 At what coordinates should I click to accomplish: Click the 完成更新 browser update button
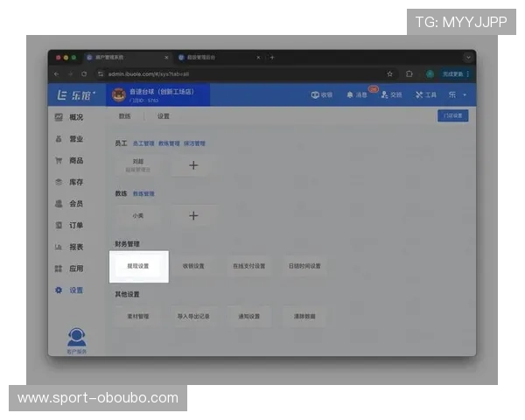click(452, 74)
